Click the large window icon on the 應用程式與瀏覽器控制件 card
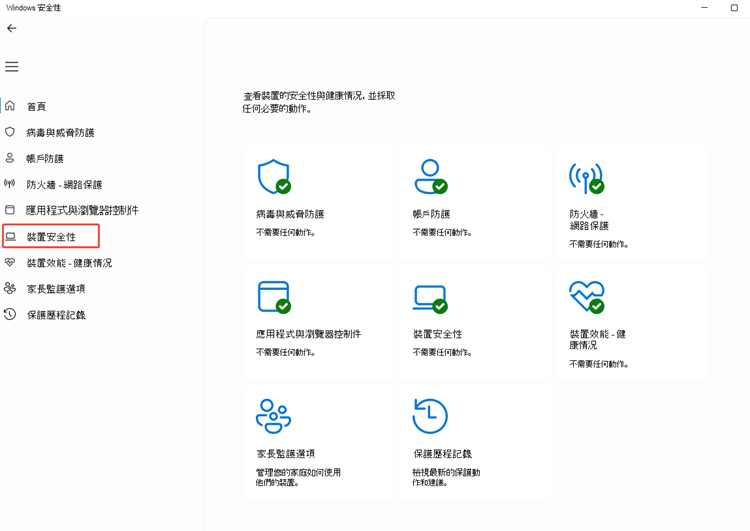750x531 pixels. (274, 297)
